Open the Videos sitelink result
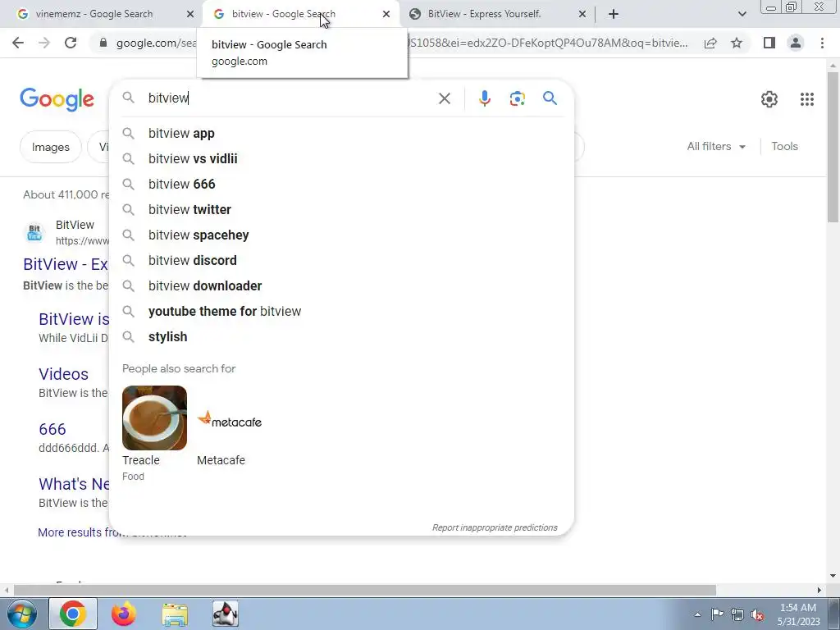The height and width of the screenshot is (630, 840). point(63,374)
